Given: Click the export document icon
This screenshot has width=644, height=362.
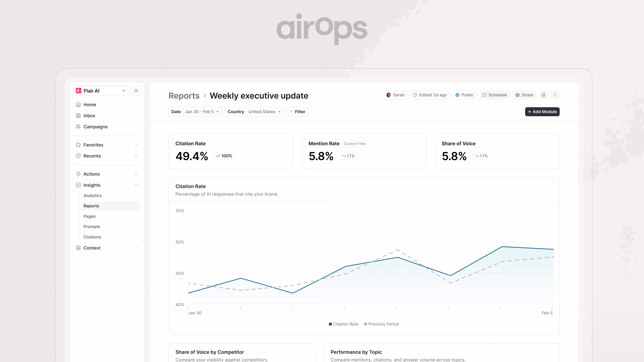Looking at the screenshot, I should click(x=544, y=95).
